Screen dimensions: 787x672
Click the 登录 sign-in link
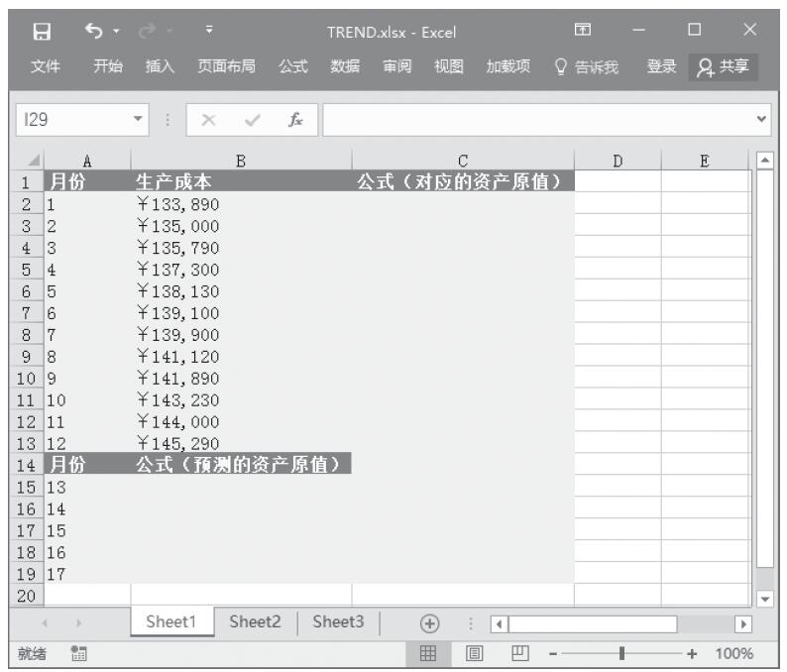pyautogui.click(x=661, y=66)
